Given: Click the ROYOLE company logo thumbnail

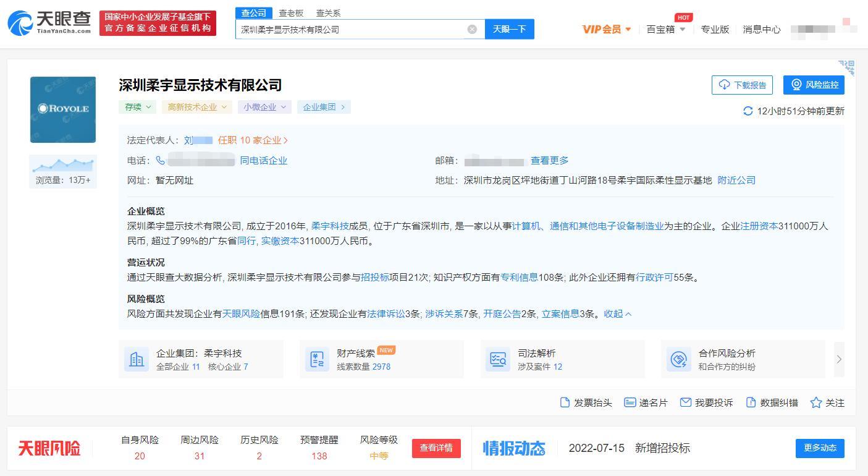Looking at the screenshot, I should point(63,109).
